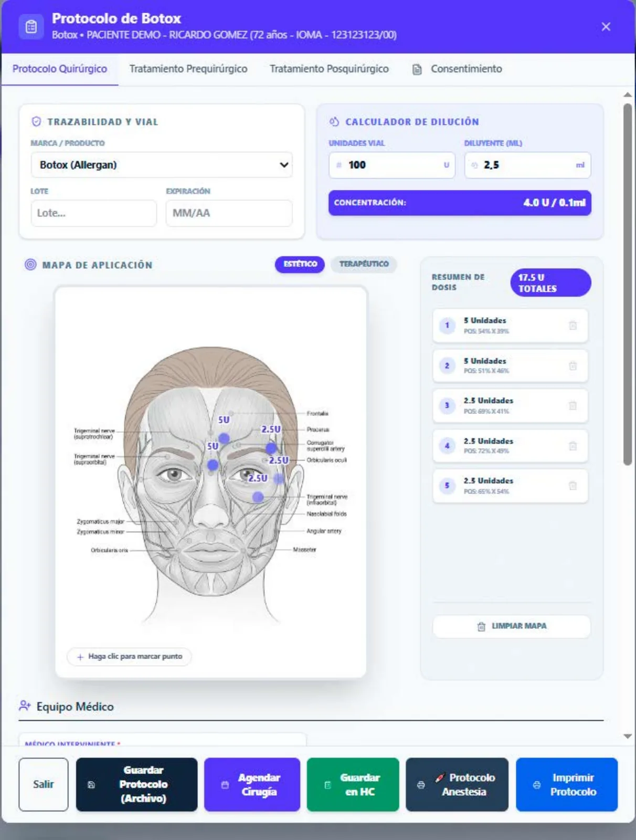Switch to Protocolo Quirúrgico tab

click(60, 69)
